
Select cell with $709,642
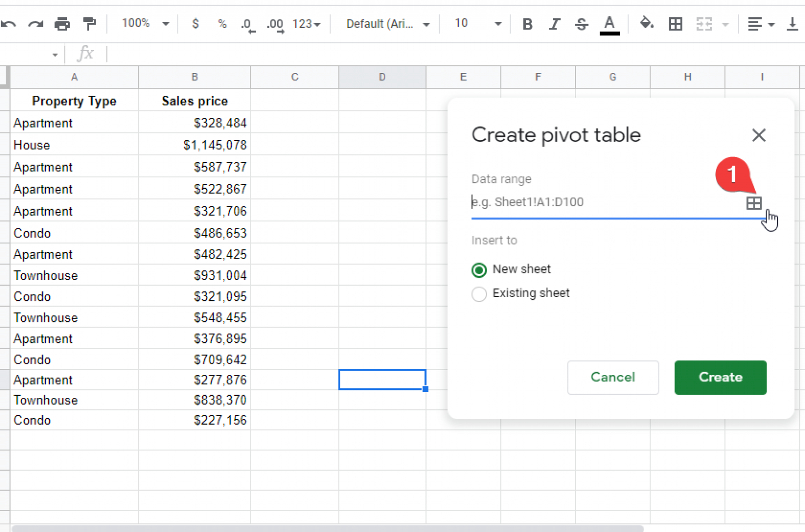point(194,360)
